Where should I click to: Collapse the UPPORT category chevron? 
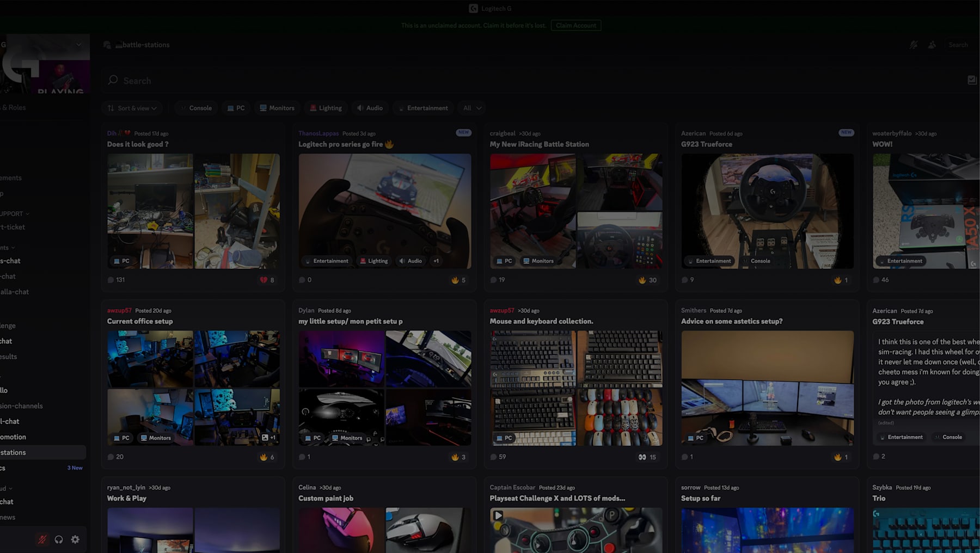pos(27,214)
